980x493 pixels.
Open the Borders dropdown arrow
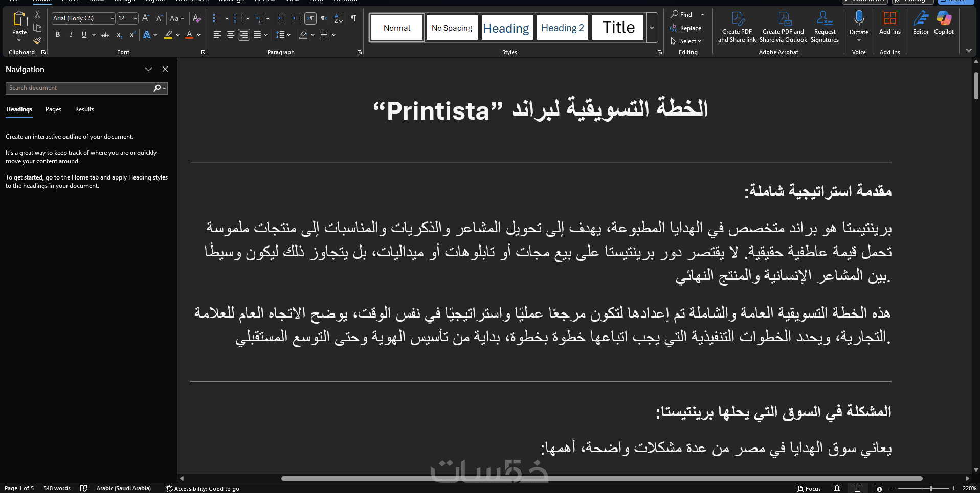pos(333,35)
